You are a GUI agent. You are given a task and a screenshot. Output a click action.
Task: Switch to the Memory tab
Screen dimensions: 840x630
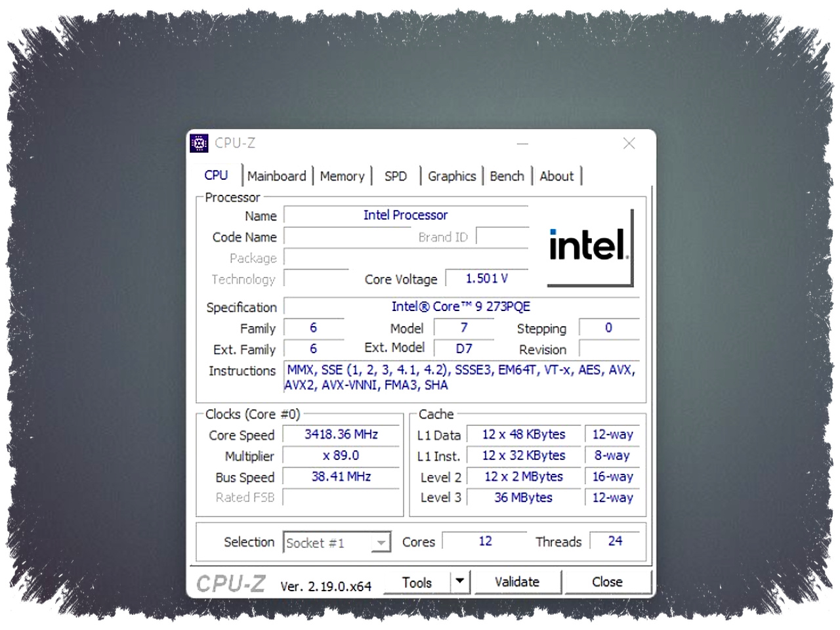[342, 177]
